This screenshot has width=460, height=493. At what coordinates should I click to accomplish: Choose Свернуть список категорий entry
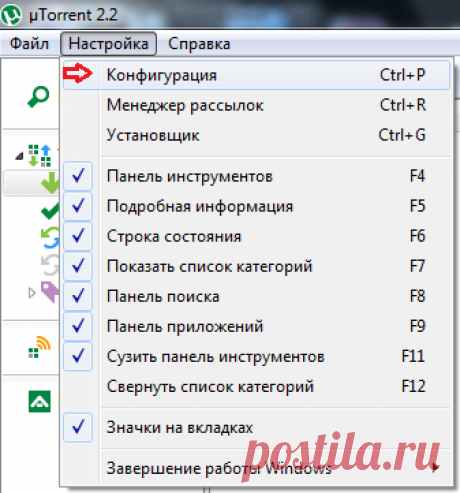(x=256, y=387)
